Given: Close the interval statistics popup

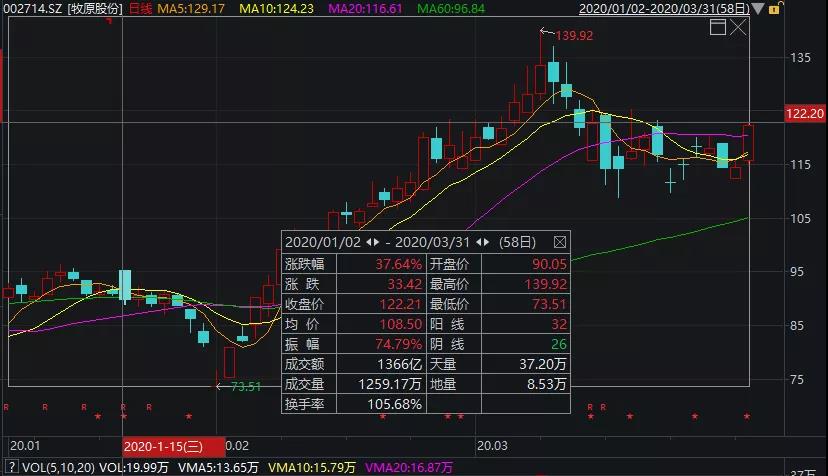Looking at the screenshot, I should (560, 242).
